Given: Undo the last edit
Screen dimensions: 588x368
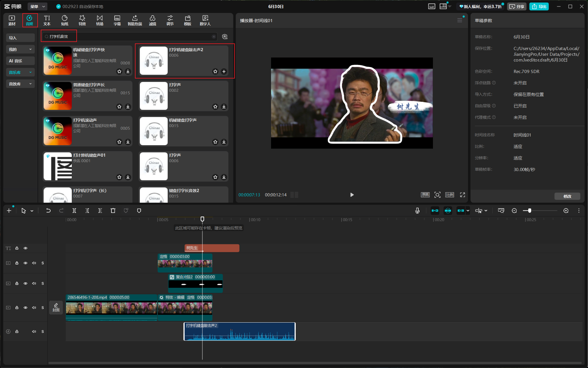Looking at the screenshot, I should (x=48, y=211).
